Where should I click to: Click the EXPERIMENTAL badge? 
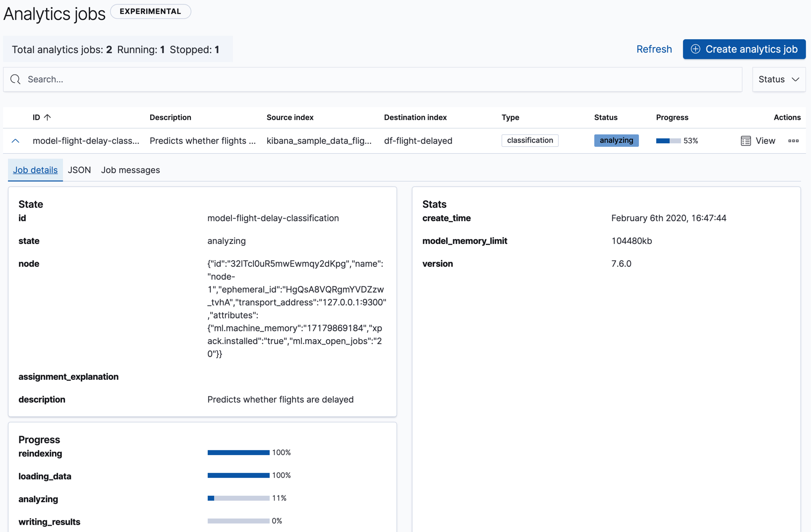pyautogui.click(x=150, y=11)
